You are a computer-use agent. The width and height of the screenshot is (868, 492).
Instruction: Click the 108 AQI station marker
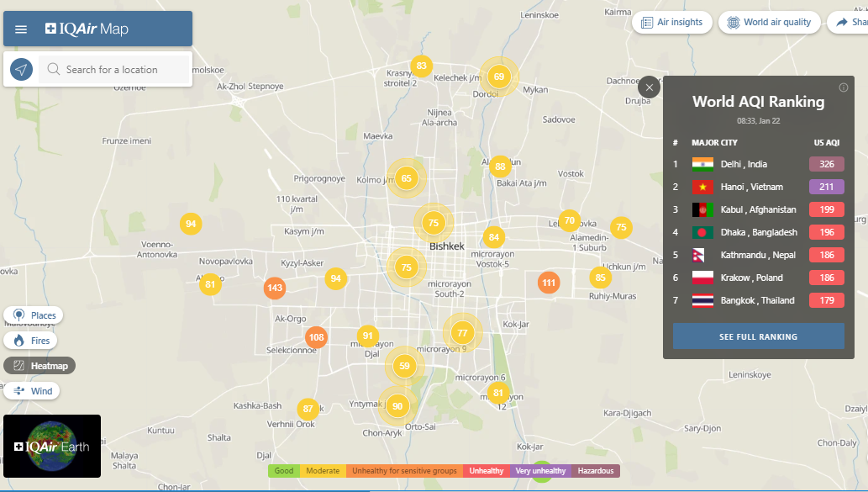(316, 338)
